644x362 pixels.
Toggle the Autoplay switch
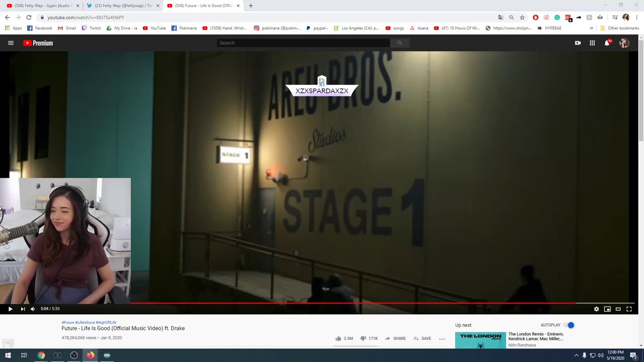[x=569, y=325]
